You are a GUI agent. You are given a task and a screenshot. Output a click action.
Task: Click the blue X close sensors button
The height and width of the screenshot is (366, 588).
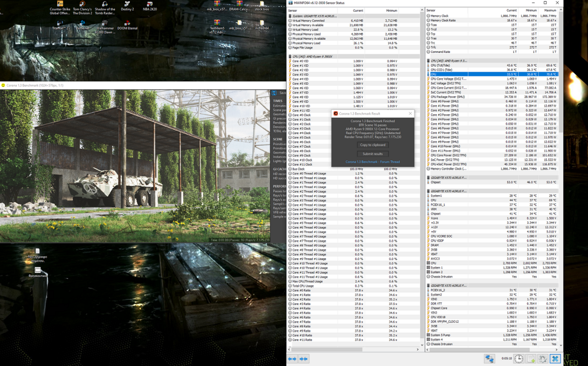pos(556,359)
